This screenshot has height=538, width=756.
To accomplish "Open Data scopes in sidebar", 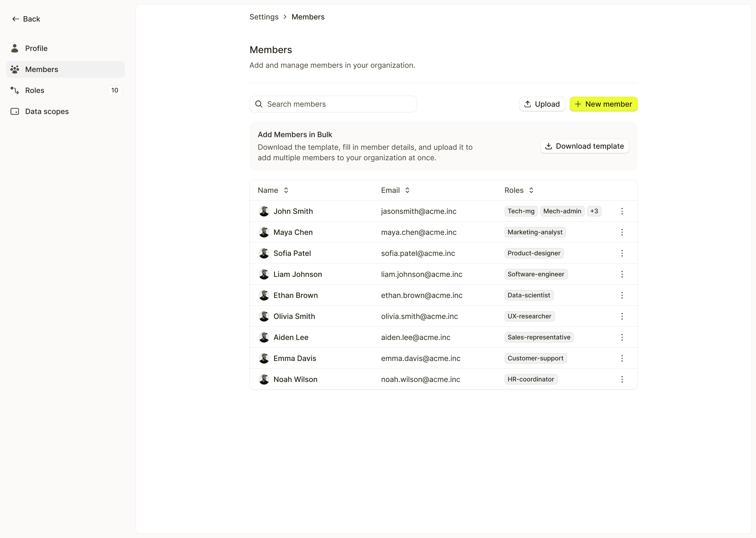I will tap(66, 111).
